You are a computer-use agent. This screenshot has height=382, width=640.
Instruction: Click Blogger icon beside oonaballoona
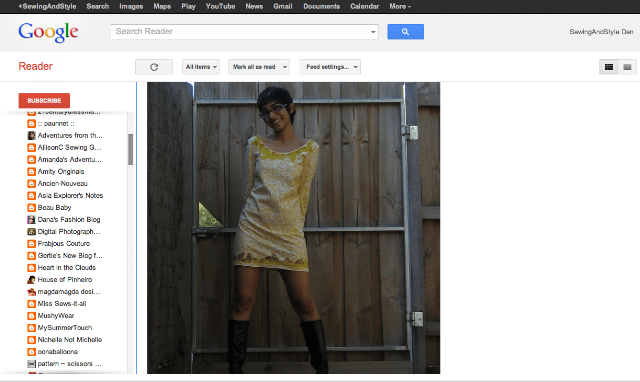point(31,352)
